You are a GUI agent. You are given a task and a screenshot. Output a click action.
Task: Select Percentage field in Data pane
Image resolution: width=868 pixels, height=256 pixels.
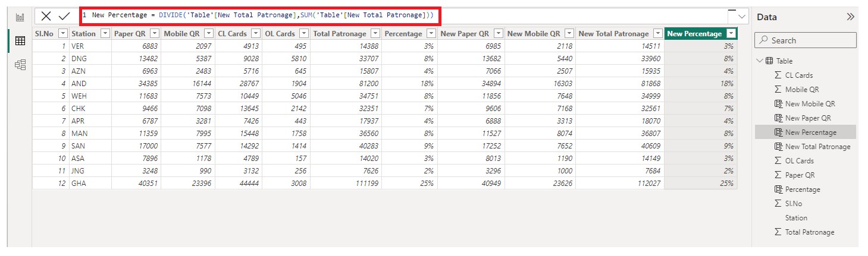[803, 189]
